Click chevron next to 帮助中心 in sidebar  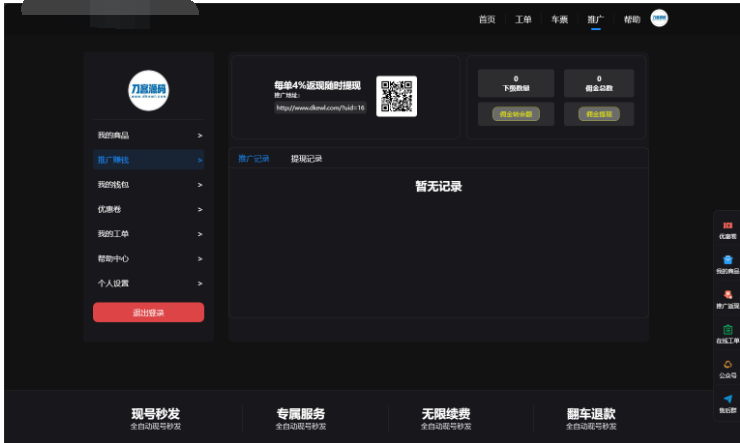coord(200,259)
